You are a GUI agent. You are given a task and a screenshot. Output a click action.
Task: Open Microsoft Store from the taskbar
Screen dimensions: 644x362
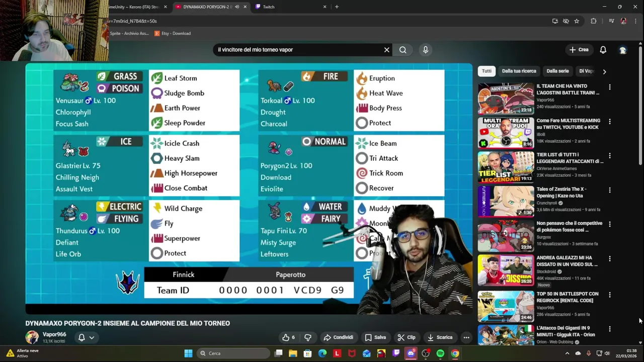pyautogui.click(x=307, y=353)
